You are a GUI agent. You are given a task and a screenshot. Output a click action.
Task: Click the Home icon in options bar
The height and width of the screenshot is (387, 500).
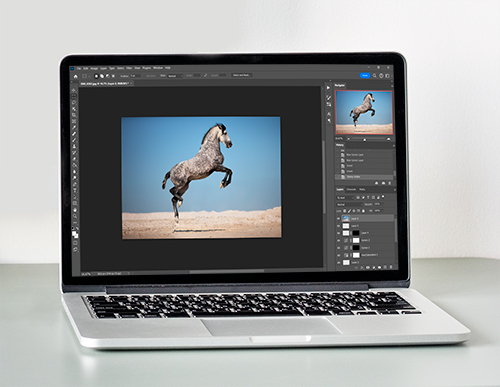76,76
